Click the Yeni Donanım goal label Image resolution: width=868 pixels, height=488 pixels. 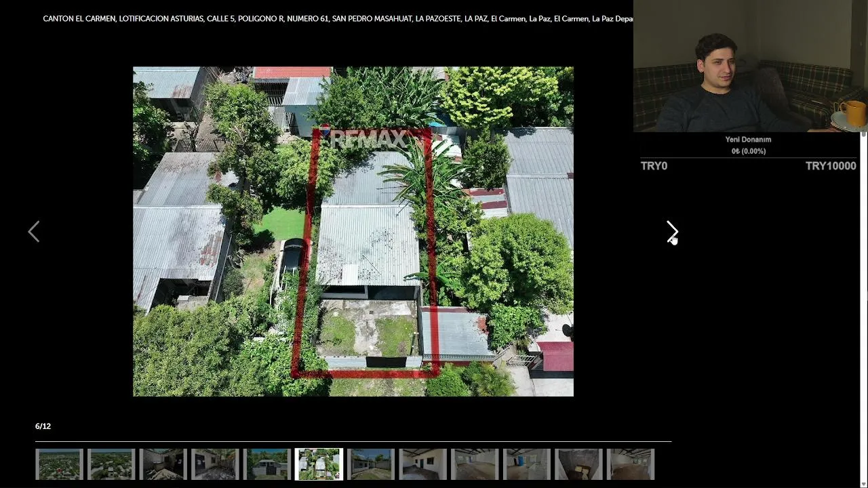pyautogui.click(x=748, y=140)
